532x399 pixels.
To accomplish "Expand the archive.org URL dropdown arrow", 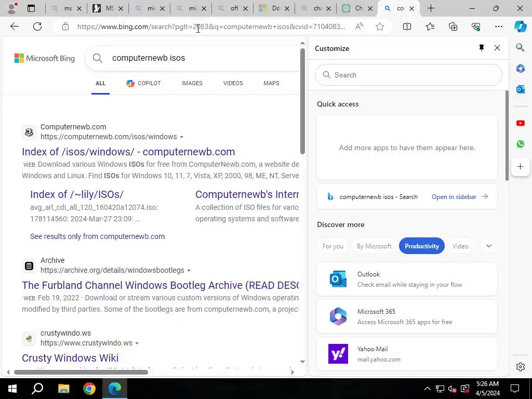I will coord(189,270).
